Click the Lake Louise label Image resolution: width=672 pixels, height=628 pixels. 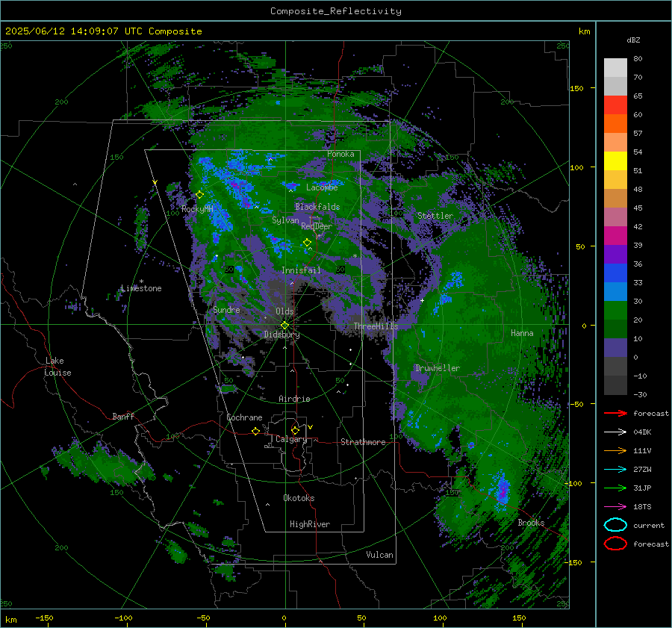tap(57, 367)
